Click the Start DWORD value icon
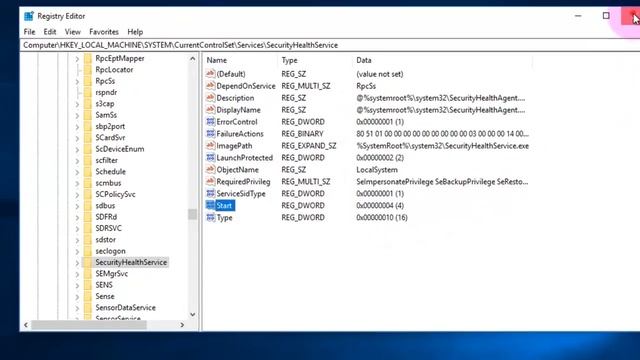640x360 pixels. click(x=210, y=205)
